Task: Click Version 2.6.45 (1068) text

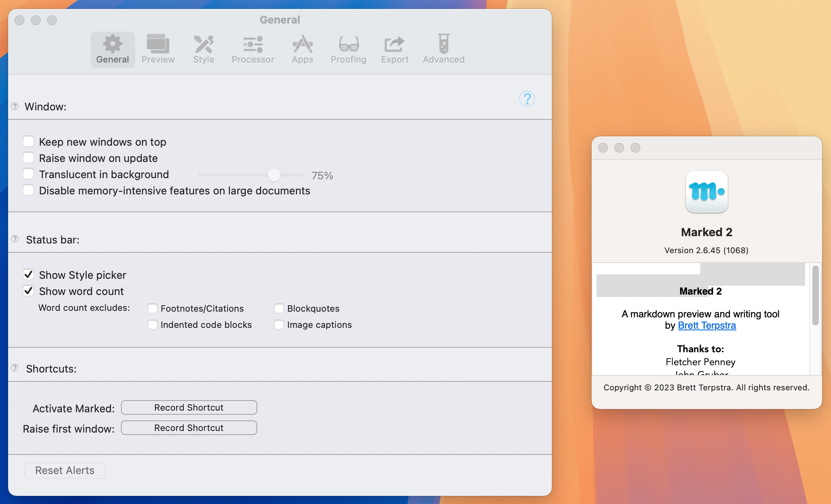Action: pyautogui.click(x=706, y=250)
